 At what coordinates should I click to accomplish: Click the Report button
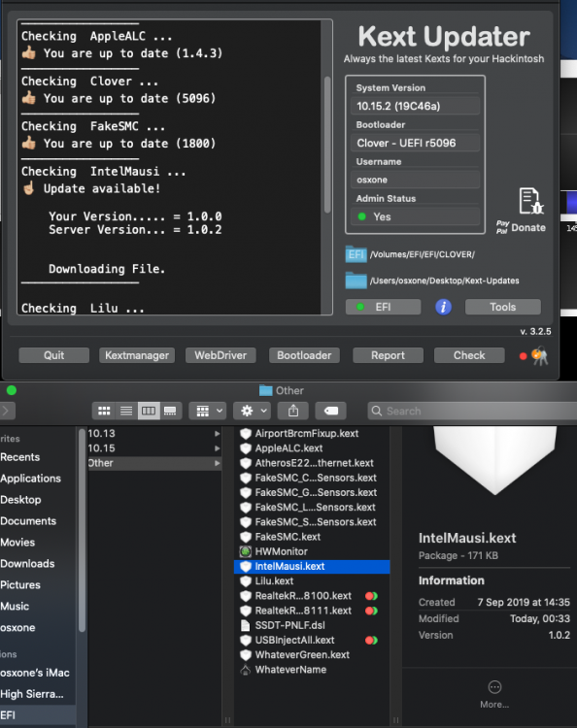pyautogui.click(x=388, y=355)
